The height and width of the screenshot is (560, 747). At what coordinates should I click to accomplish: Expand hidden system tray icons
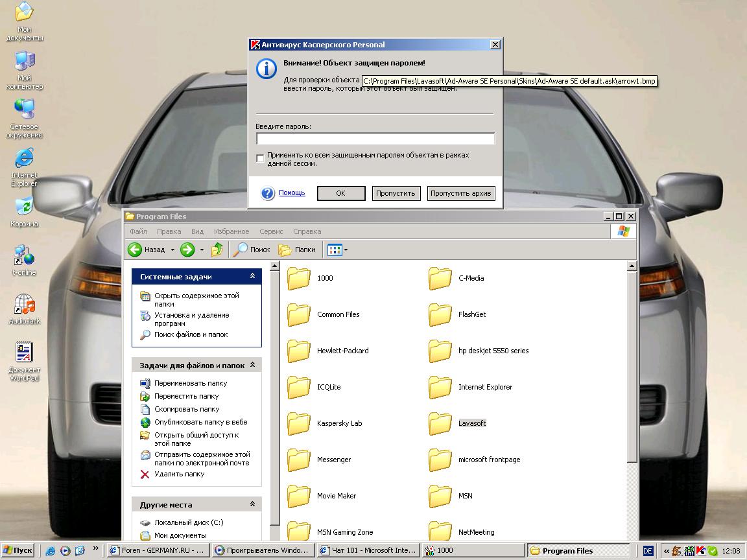coord(666,551)
